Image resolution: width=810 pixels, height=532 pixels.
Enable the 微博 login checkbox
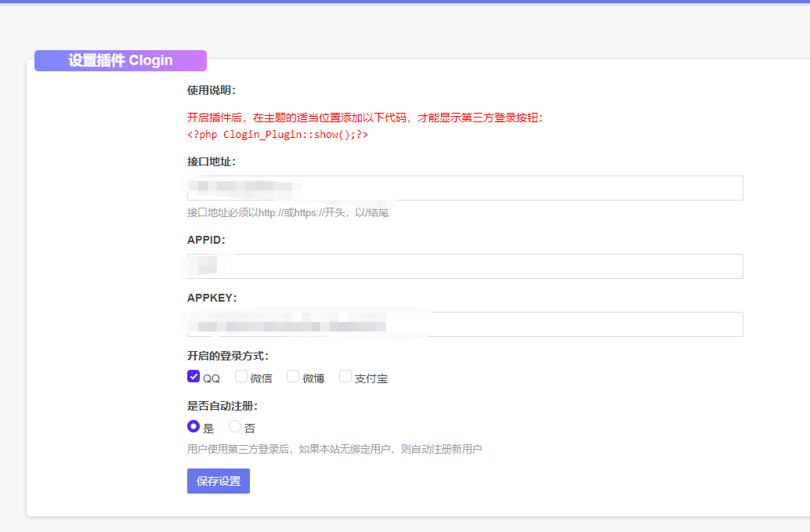point(292,376)
